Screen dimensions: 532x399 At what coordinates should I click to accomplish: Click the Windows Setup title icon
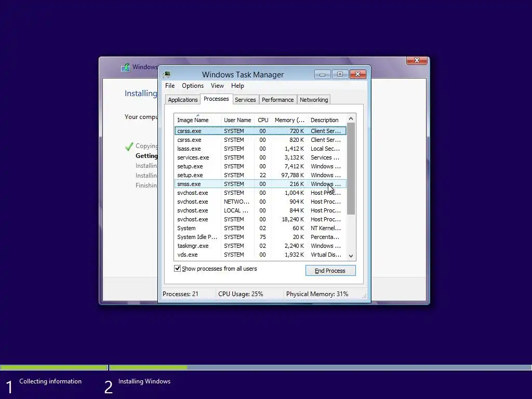pos(126,67)
